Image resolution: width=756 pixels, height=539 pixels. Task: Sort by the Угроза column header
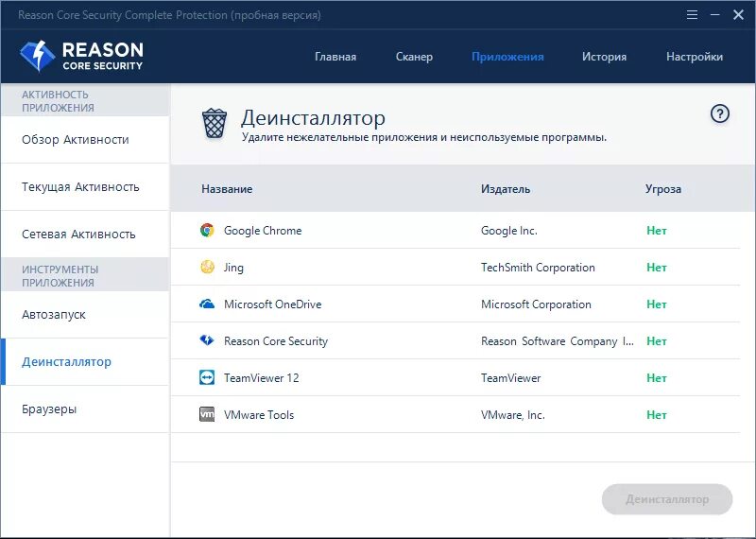pyautogui.click(x=663, y=189)
